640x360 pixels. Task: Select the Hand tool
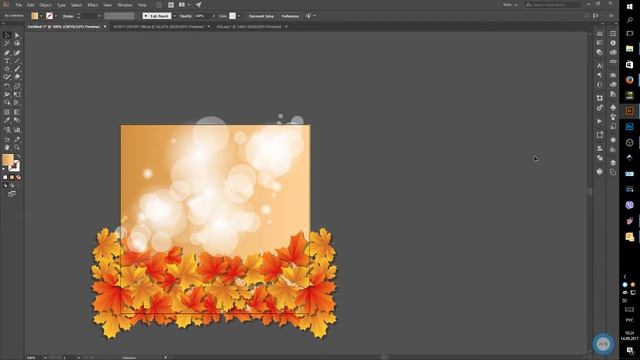(x=7, y=147)
